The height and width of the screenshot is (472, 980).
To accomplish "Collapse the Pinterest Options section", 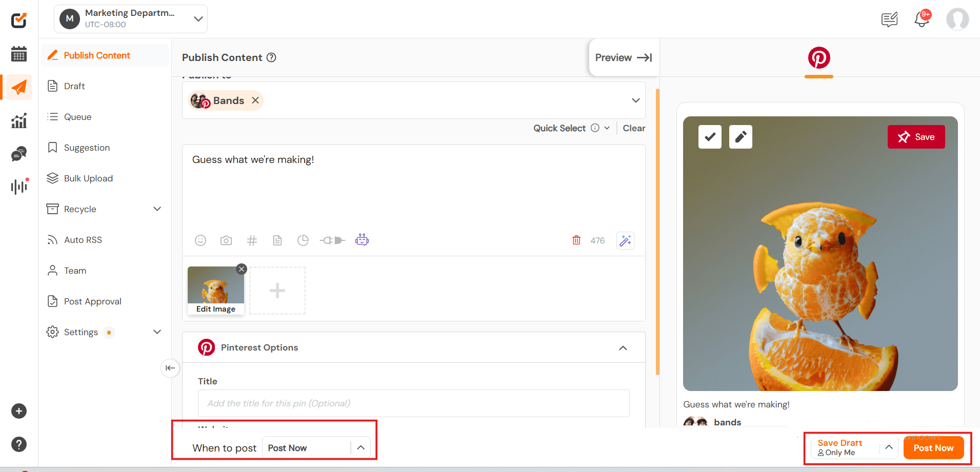I will point(623,348).
